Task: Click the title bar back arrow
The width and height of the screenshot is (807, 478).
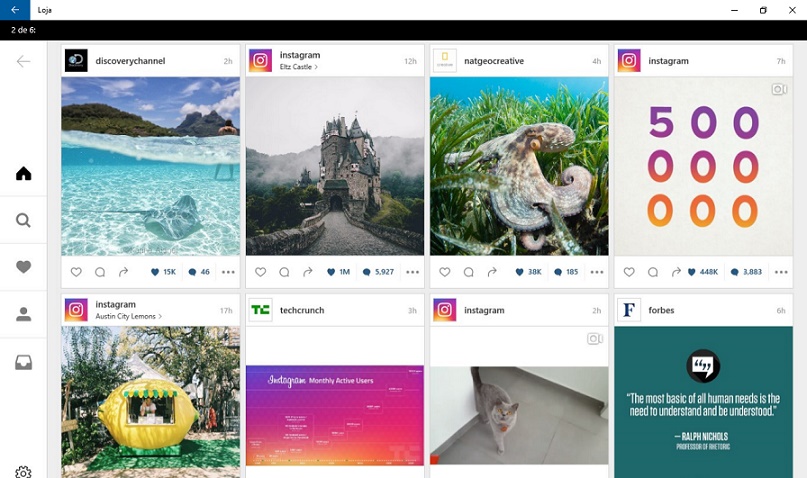Action: pyautogui.click(x=15, y=10)
